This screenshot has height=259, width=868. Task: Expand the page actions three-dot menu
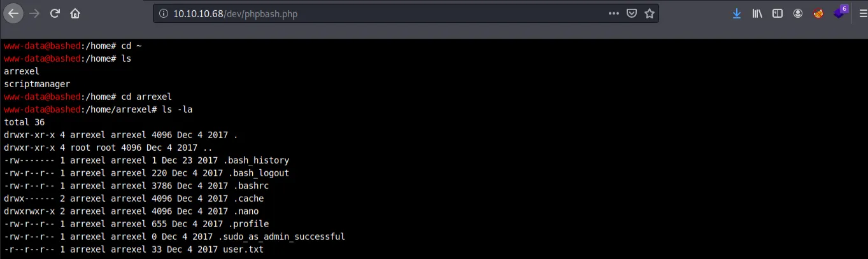click(613, 13)
